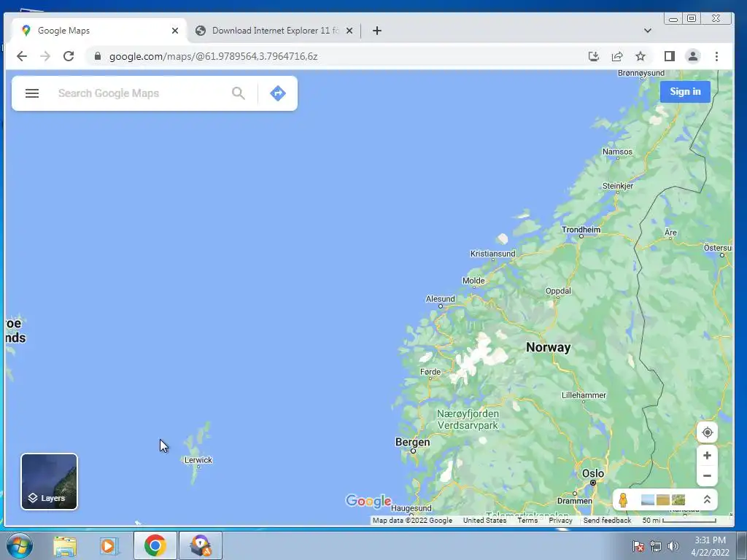Click the search magnifier icon
This screenshot has width=747, height=560.
coord(239,93)
